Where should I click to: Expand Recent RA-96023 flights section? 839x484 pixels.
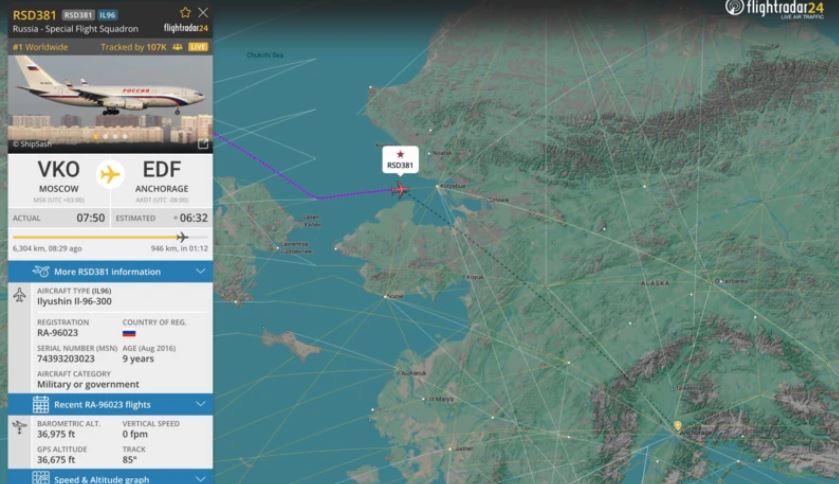click(x=110, y=404)
